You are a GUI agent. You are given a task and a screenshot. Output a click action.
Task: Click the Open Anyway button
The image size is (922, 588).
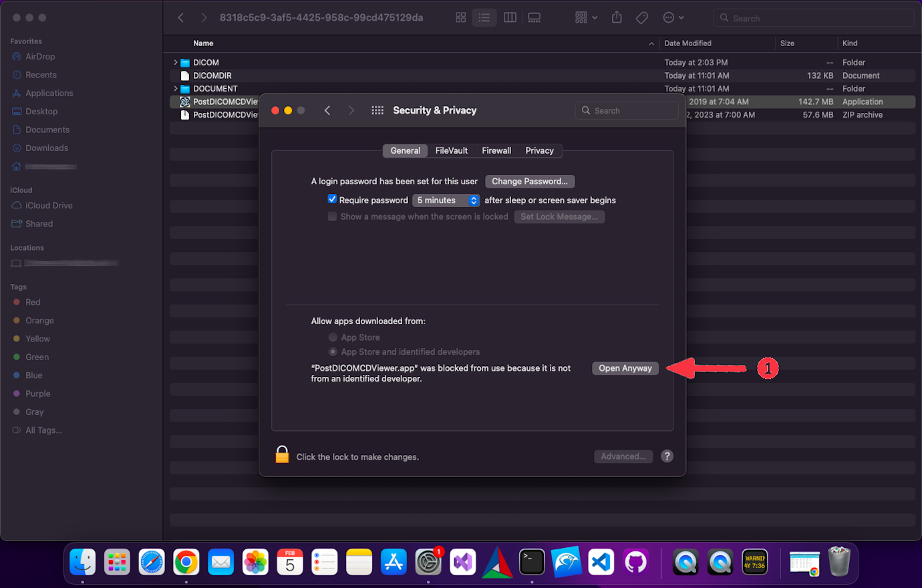[x=625, y=367]
